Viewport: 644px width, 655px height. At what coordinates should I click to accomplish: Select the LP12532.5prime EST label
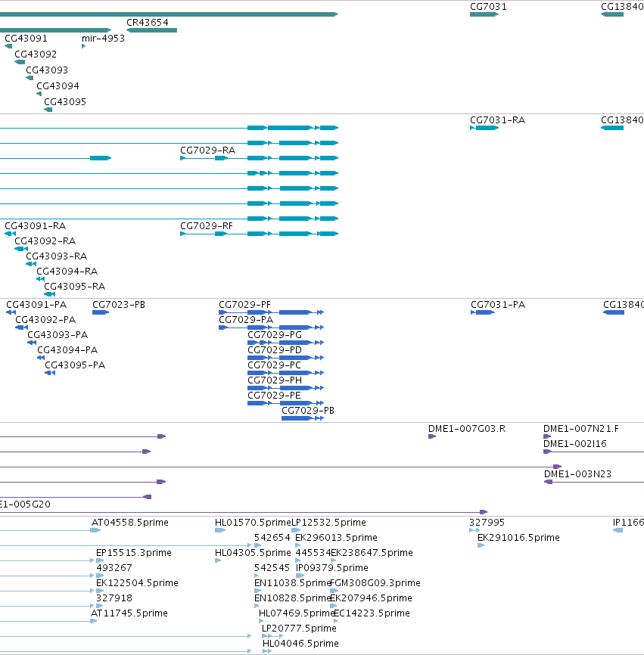(x=328, y=523)
